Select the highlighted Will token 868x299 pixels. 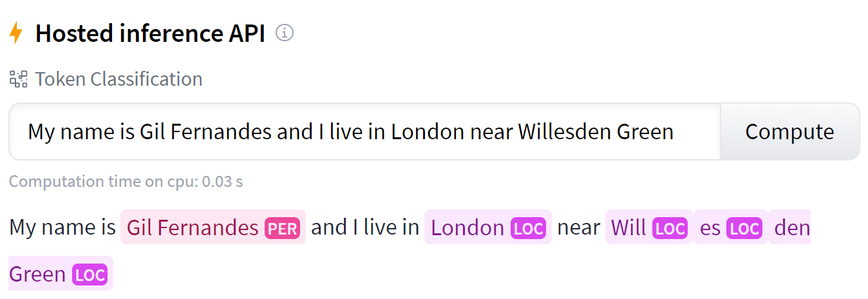[649, 227]
